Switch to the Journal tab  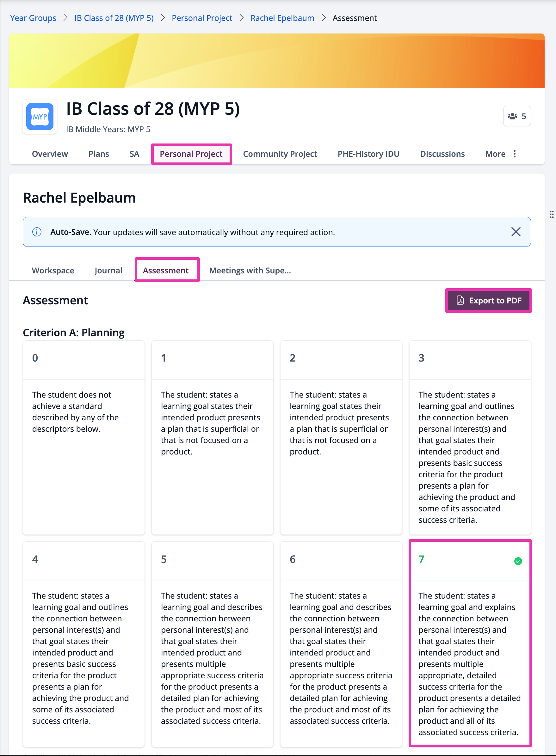[108, 271]
